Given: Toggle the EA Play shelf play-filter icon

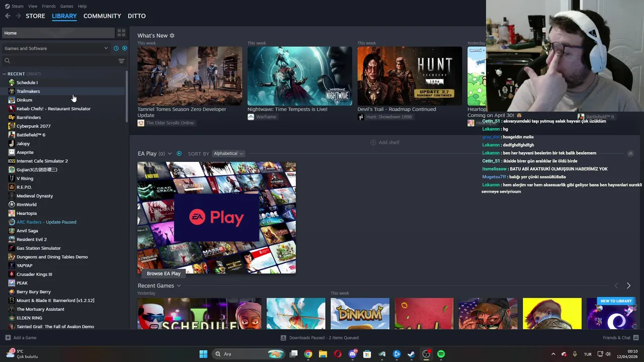Looking at the screenshot, I should 179,153.
